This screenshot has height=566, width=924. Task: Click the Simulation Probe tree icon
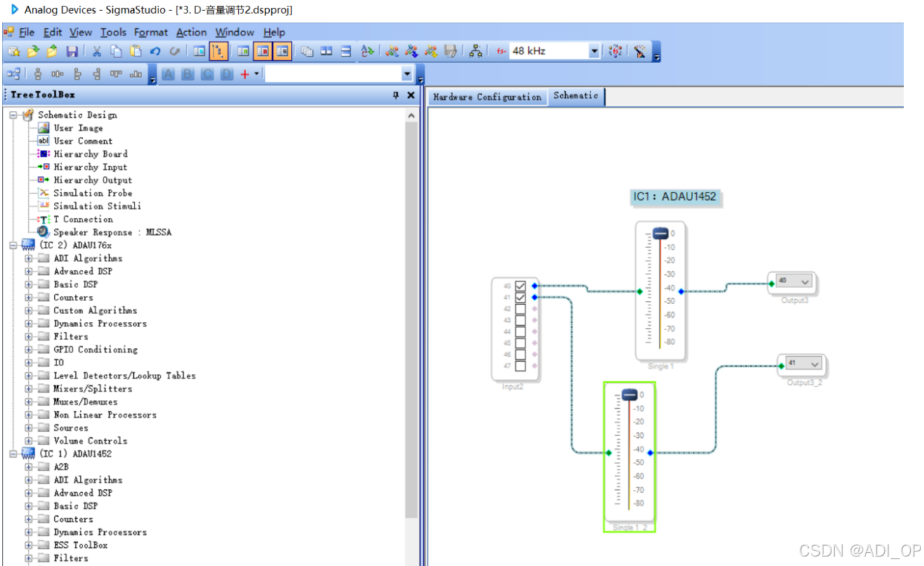pos(43,193)
